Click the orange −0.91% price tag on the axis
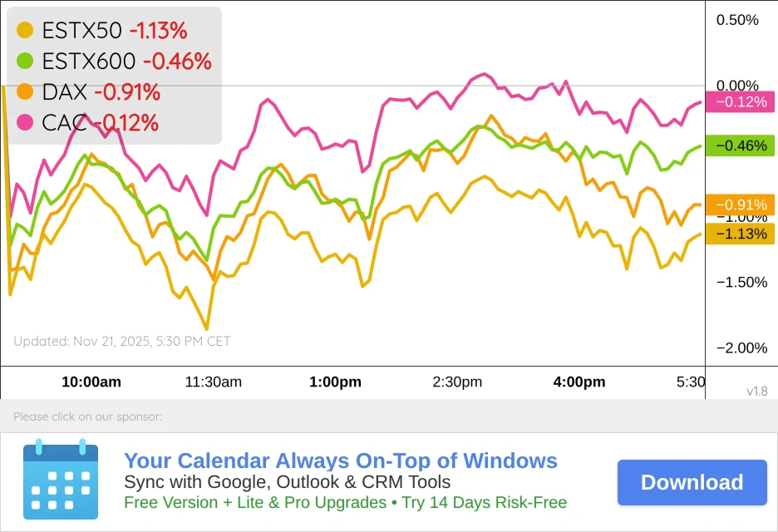The width and height of the screenshot is (778, 532). (x=740, y=204)
